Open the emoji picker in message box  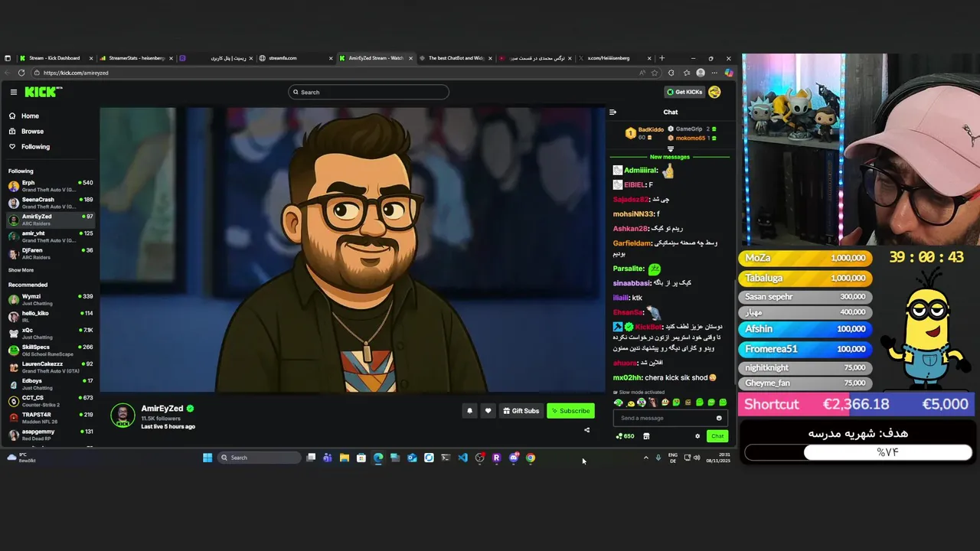coord(719,418)
